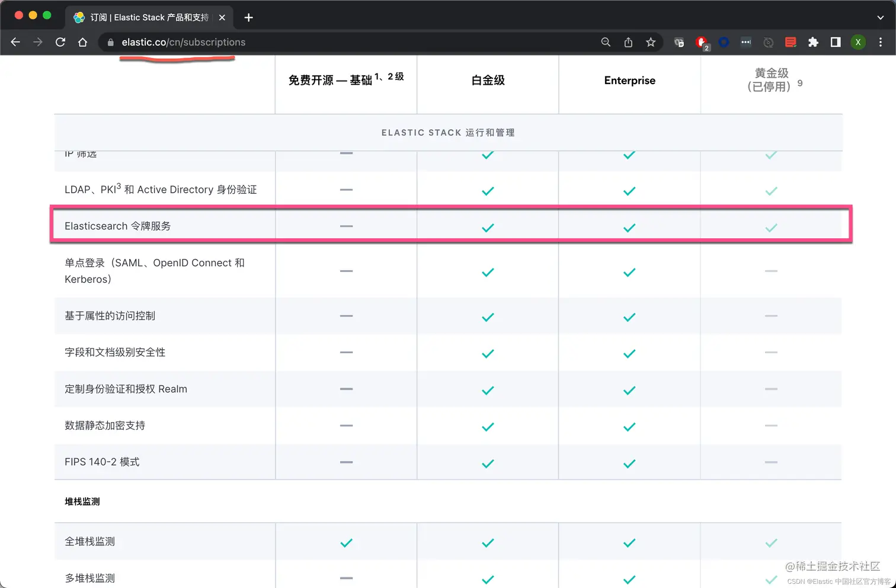Viewport: 896px width, 588px height.
Task: Select the Elastic Stack subscriptions tab
Action: tap(149, 18)
